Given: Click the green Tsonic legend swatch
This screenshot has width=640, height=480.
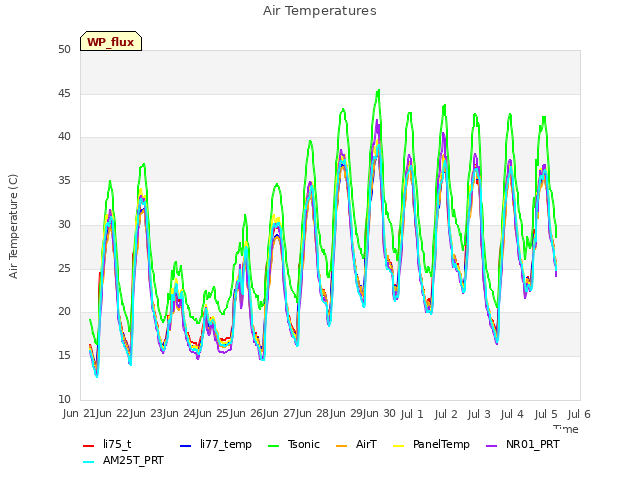Looking at the screenshot, I should coord(273,446).
